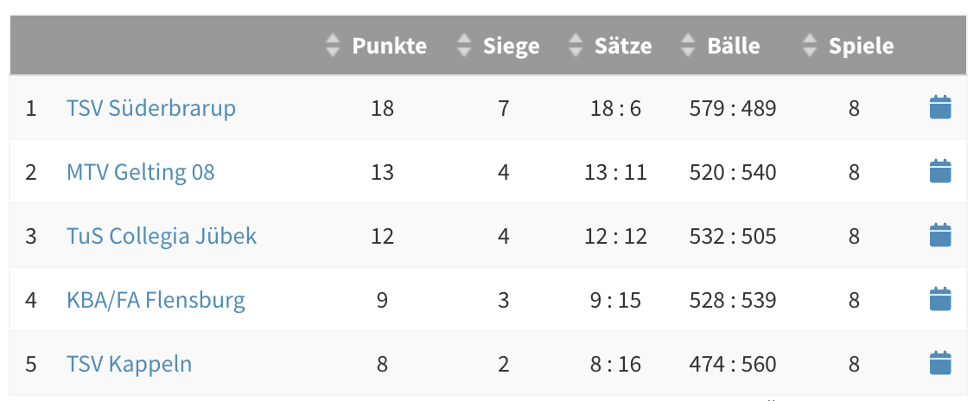Open MTV Gelting 08 team page
The image size is (980, 401).
140,172
